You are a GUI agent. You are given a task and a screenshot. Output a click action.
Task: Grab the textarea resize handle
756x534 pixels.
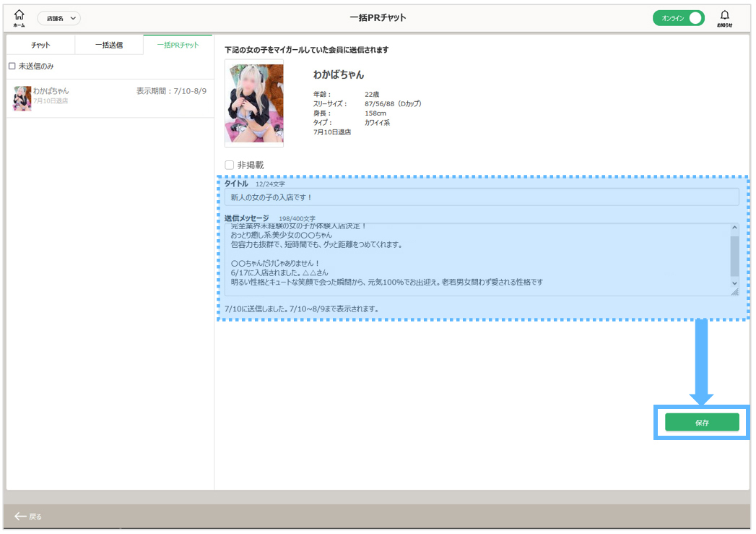point(734,292)
